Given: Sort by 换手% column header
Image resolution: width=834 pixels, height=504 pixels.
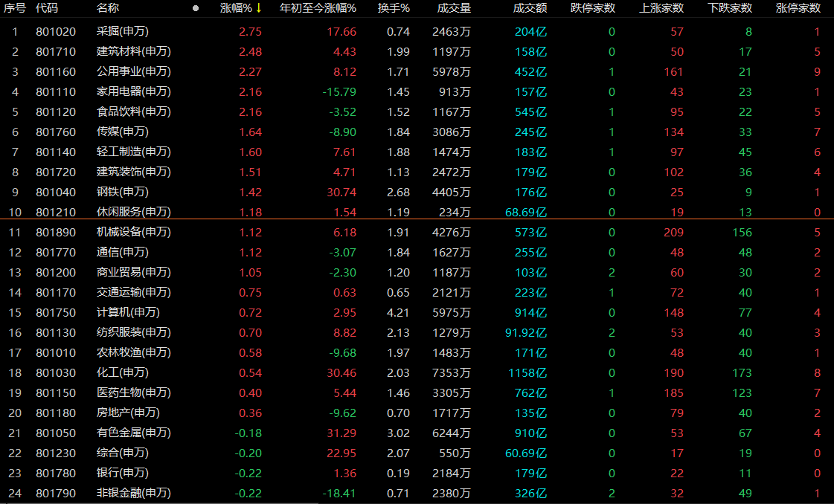Looking at the screenshot, I should pos(394,8).
